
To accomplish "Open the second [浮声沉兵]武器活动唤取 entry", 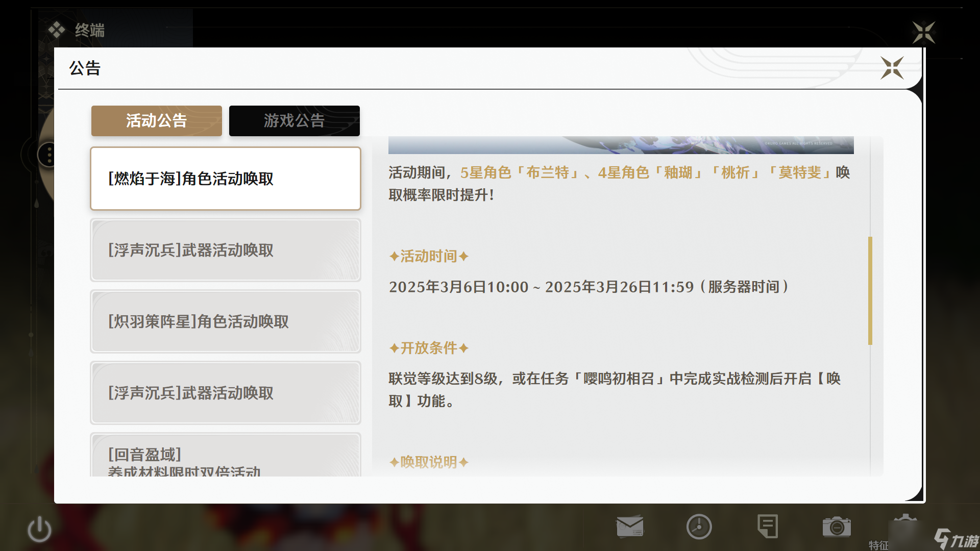I will [225, 393].
